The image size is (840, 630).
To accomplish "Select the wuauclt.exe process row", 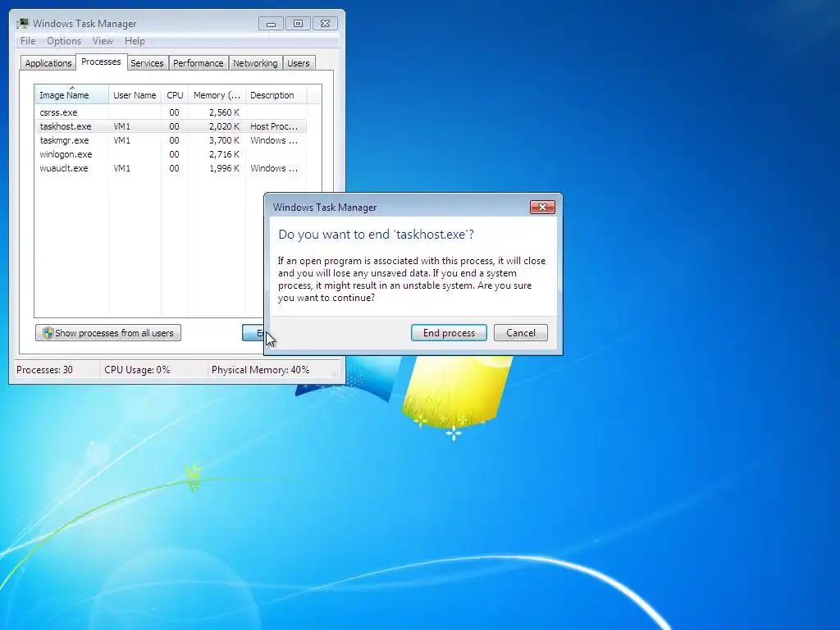I will click(x=171, y=168).
